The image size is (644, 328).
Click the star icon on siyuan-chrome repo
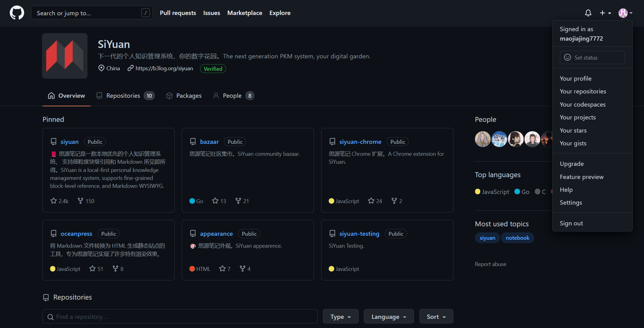[x=371, y=201]
